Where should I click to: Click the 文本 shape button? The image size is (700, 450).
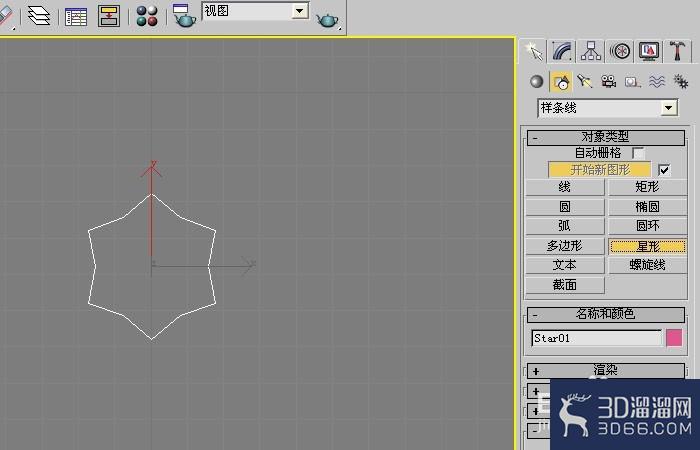(x=565, y=265)
